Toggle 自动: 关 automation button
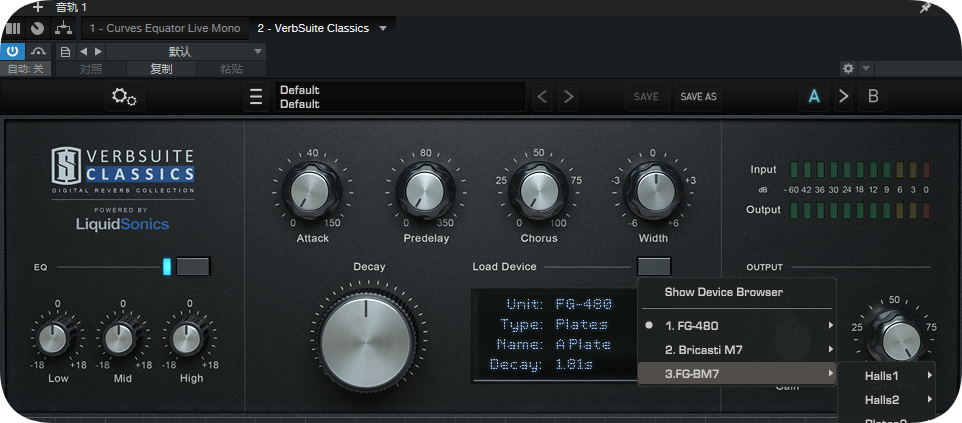The height and width of the screenshot is (423, 962). point(25,69)
